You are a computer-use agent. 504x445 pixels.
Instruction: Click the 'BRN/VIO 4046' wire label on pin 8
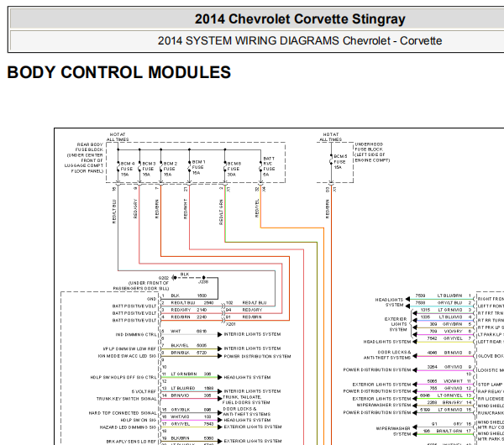[445, 353]
